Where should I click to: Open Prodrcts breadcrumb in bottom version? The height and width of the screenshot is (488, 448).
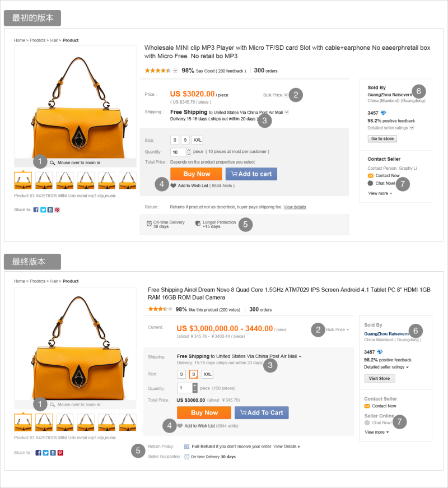38,281
